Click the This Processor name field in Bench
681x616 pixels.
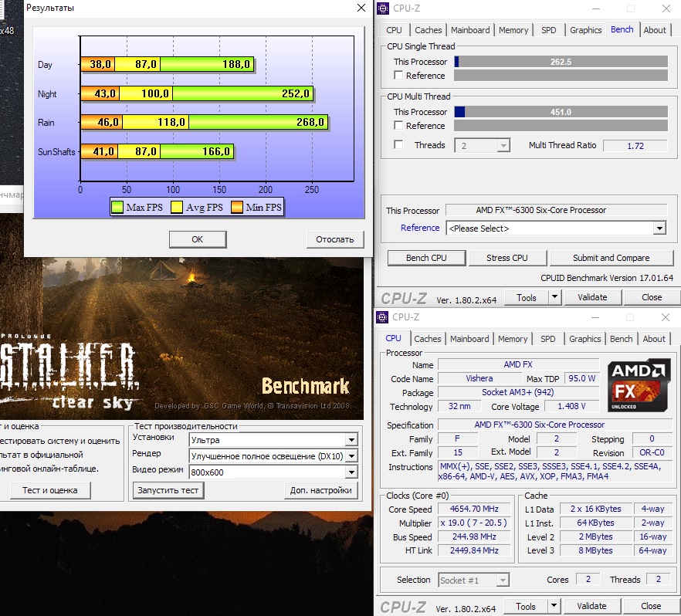[x=557, y=210]
